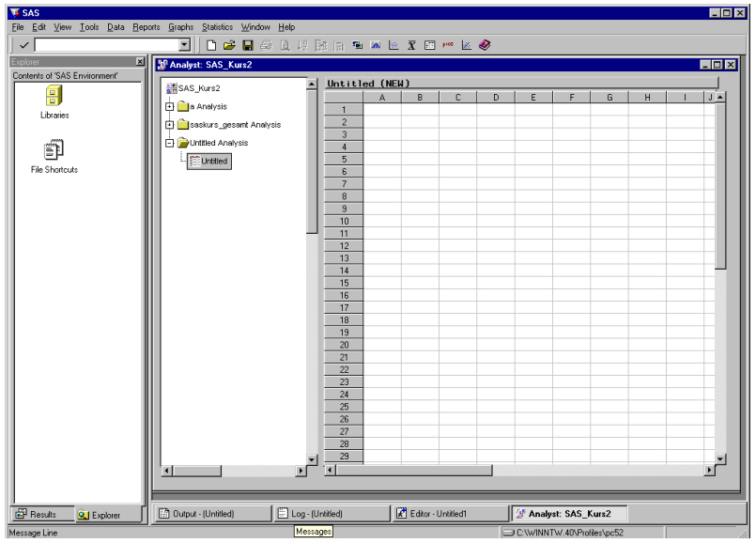The width and height of the screenshot is (756, 543).
Task: Open the command box dropdown arrow
Action: [x=184, y=45]
